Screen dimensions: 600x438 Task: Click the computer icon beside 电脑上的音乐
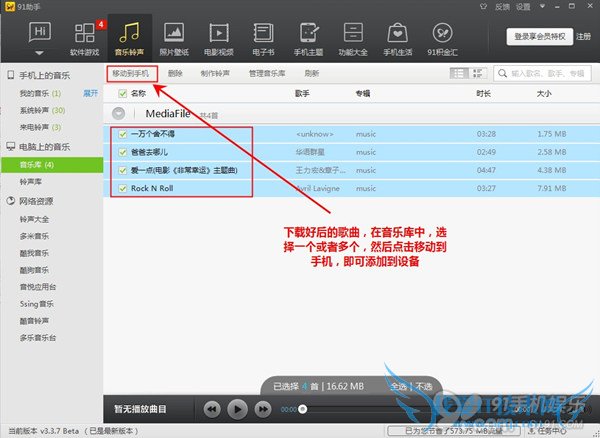[x=11, y=146]
